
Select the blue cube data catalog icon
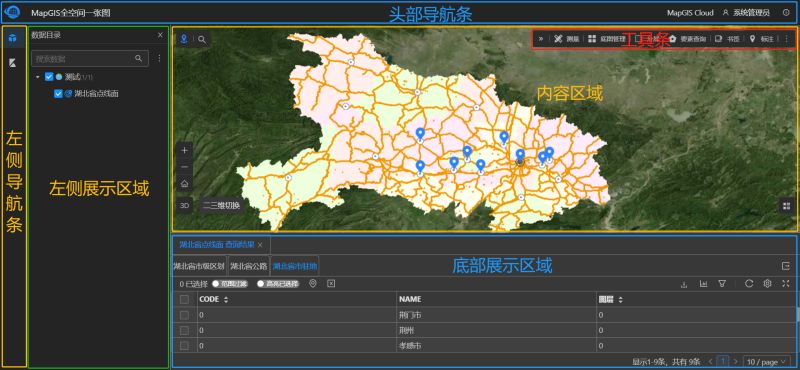12,38
